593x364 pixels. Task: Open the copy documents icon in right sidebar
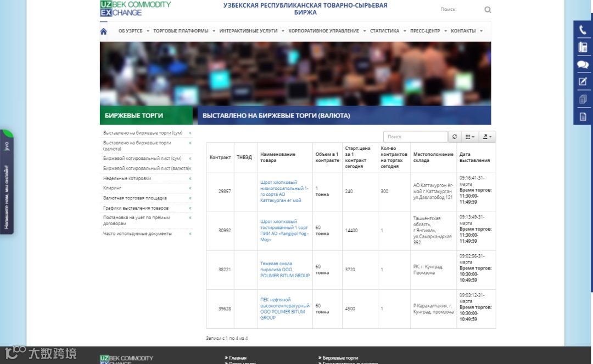(583, 99)
